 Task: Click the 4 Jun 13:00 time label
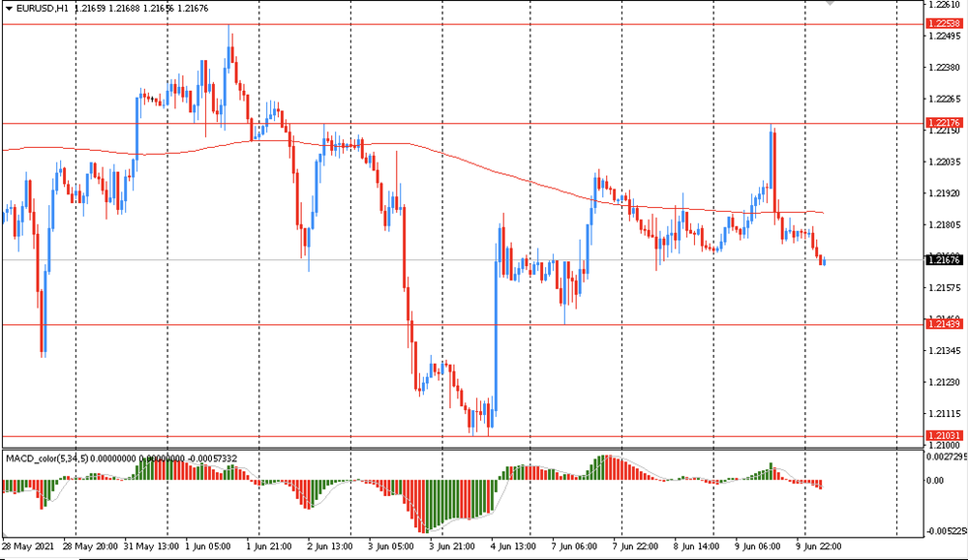coord(513,546)
